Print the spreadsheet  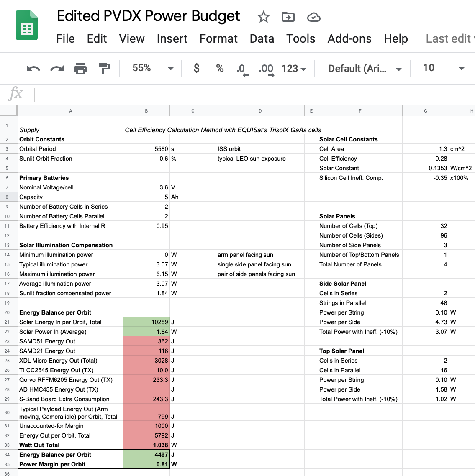click(80, 69)
